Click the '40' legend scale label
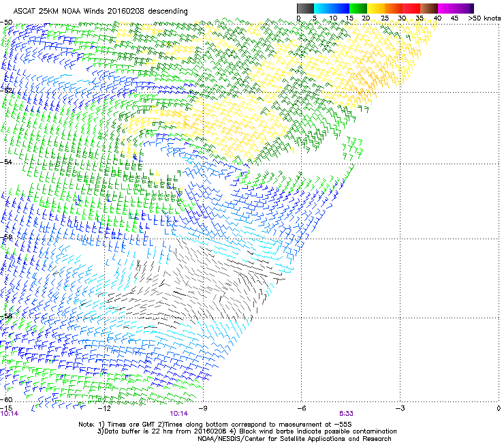Viewport: 504px width, 443px height. pyautogui.click(x=437, y=18)
